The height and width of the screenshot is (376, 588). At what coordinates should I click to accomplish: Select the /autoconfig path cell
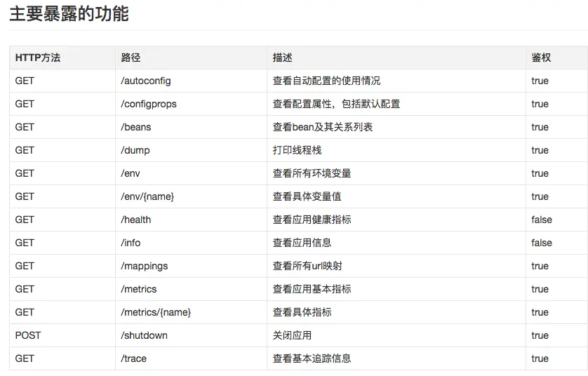click(x=146, y=81)
